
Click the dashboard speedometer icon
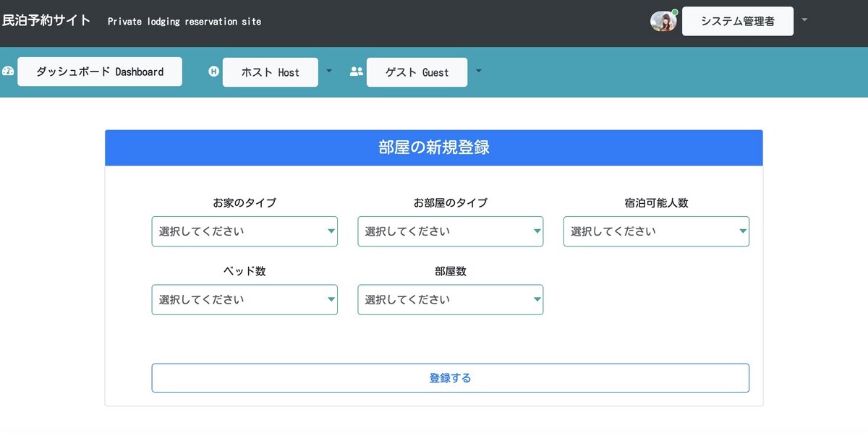8,71
